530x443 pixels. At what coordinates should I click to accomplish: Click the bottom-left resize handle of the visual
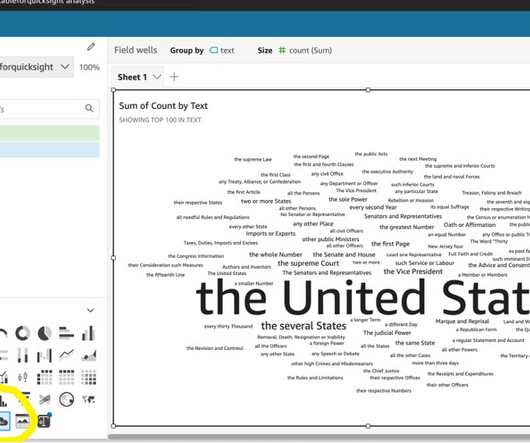[x=114, y=426]
